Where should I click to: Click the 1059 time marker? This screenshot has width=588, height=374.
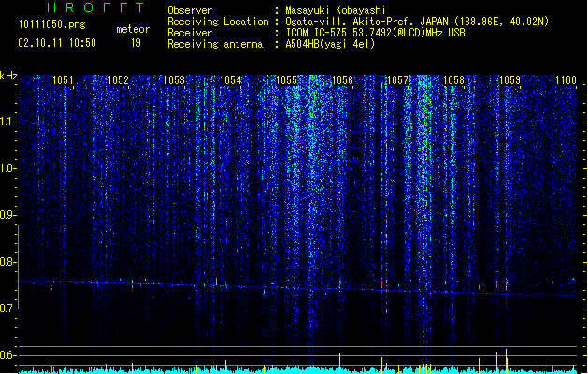point(510,80)
